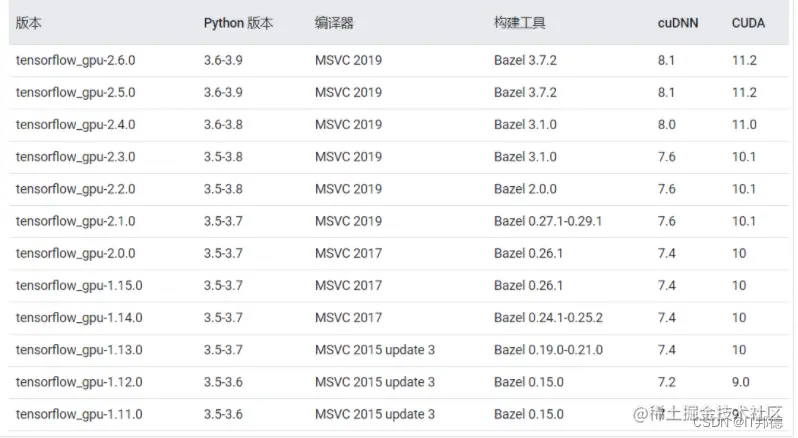Image resolution: width=798 pixels, height=438 pixels.
Task: Click Python 3.6-3.9 in the tensorflow_gpu-2.5.0 row
Action: [223, 93]
